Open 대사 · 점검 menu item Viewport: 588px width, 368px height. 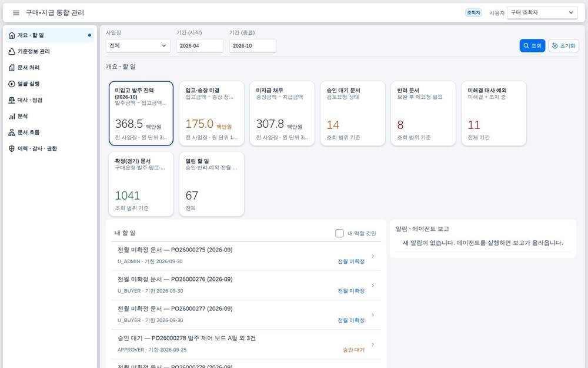pyautogui.click(x=50, y=100)
